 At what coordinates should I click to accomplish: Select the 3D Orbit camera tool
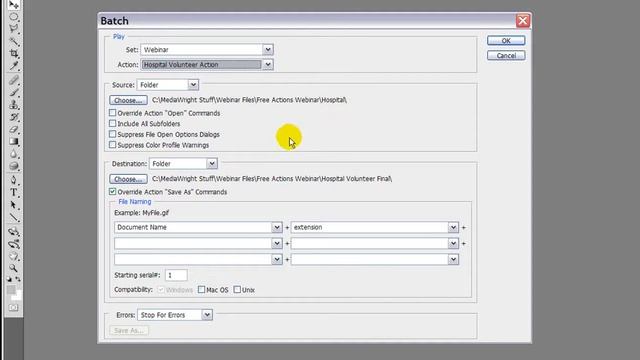pyautogui.click(x=14, y=244)
